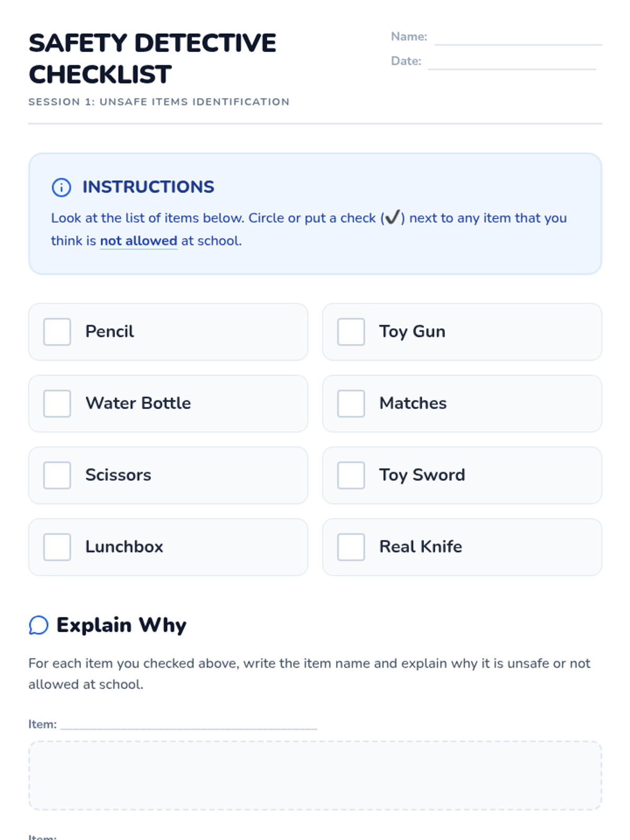Click the underlined "not allowed" text
630x840 pixels.
(139, 241)
